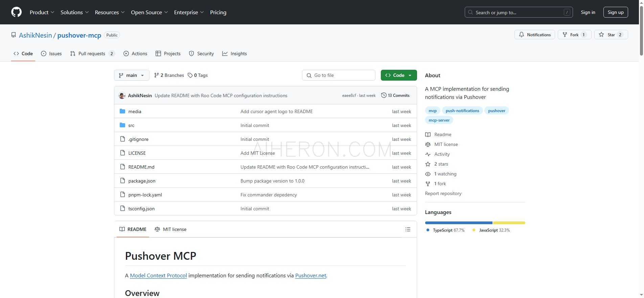The image size is (644, 298).
Task: Click the Sign up button
Action: [616, 12]
